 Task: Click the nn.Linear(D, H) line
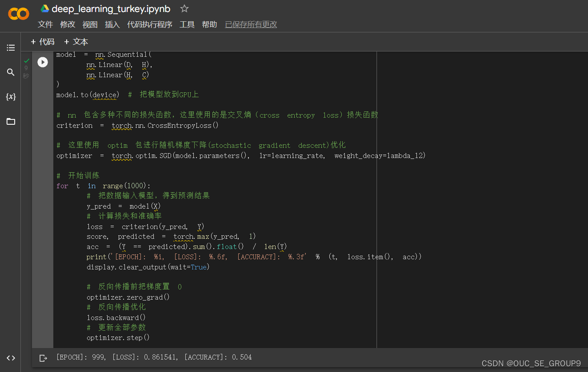click(120, 65)
